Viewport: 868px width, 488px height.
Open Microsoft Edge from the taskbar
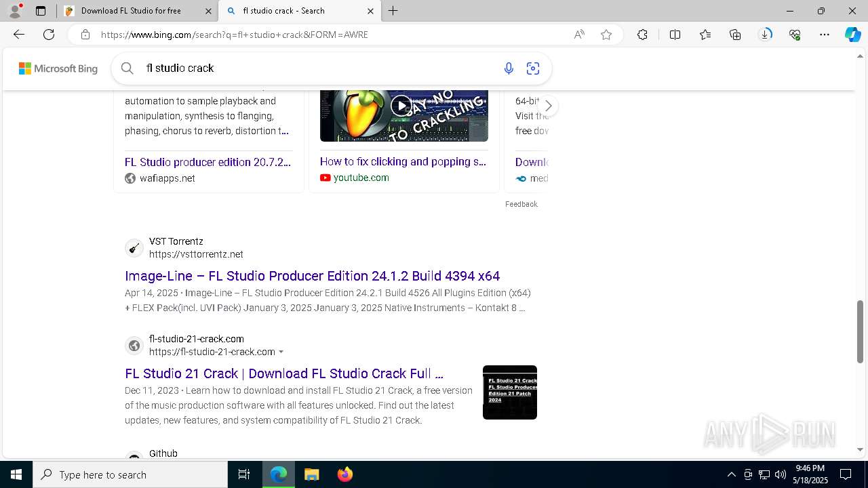tap(279, 474)
